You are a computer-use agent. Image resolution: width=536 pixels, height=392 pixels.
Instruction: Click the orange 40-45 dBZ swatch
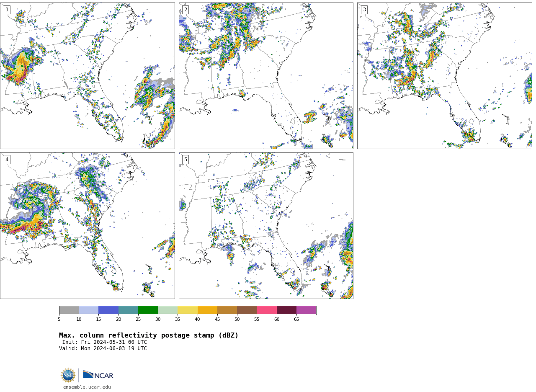point(207,310)
